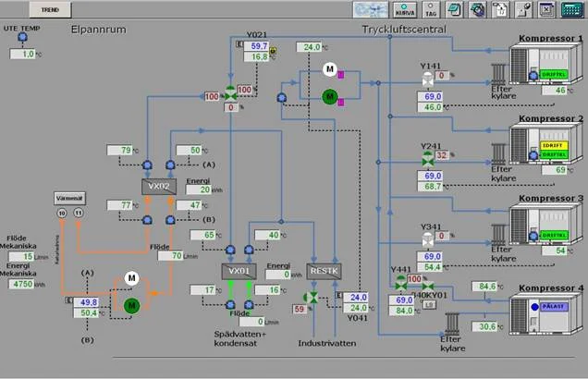Select the Y441 green valve symbol

401,283
